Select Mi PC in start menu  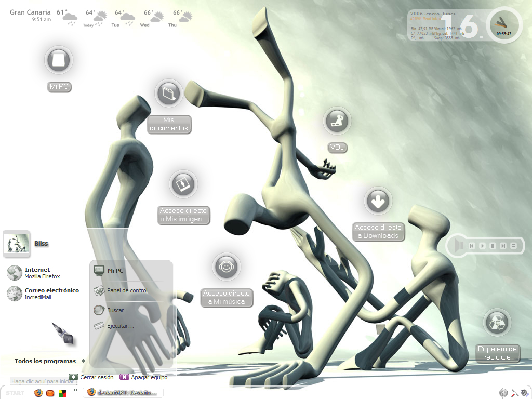coord(115,271)
